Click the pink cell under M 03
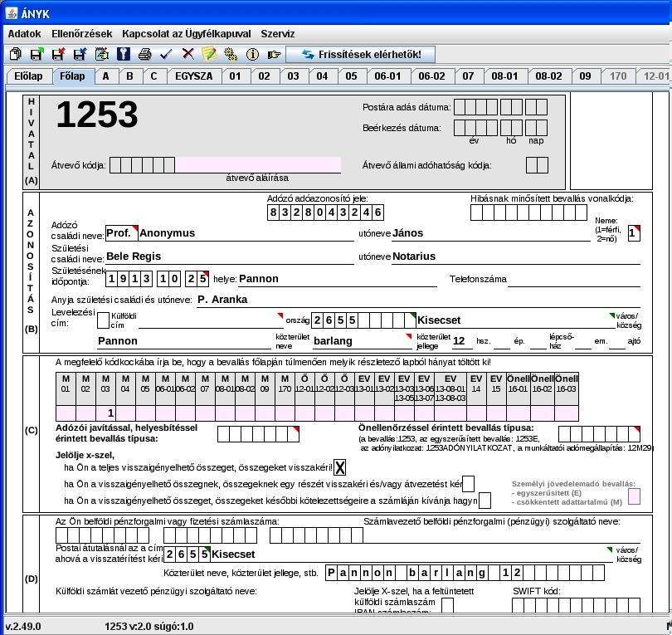Screen dimensions: 672x635 click(x=105, y=413)
